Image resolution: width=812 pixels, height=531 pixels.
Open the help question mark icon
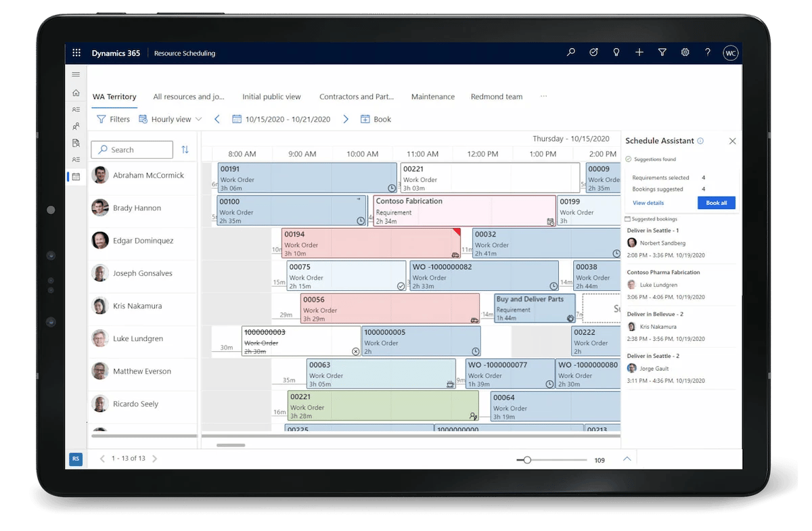(x=708, y=52)
